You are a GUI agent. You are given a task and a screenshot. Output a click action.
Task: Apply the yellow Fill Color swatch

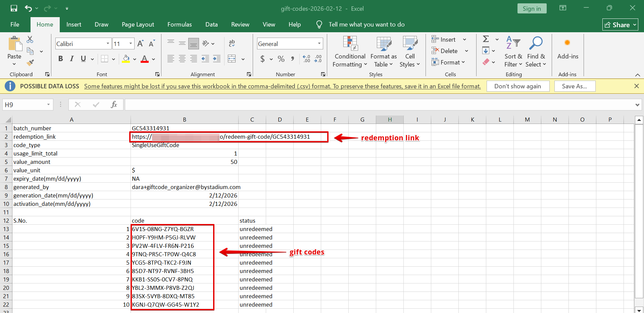126,59
